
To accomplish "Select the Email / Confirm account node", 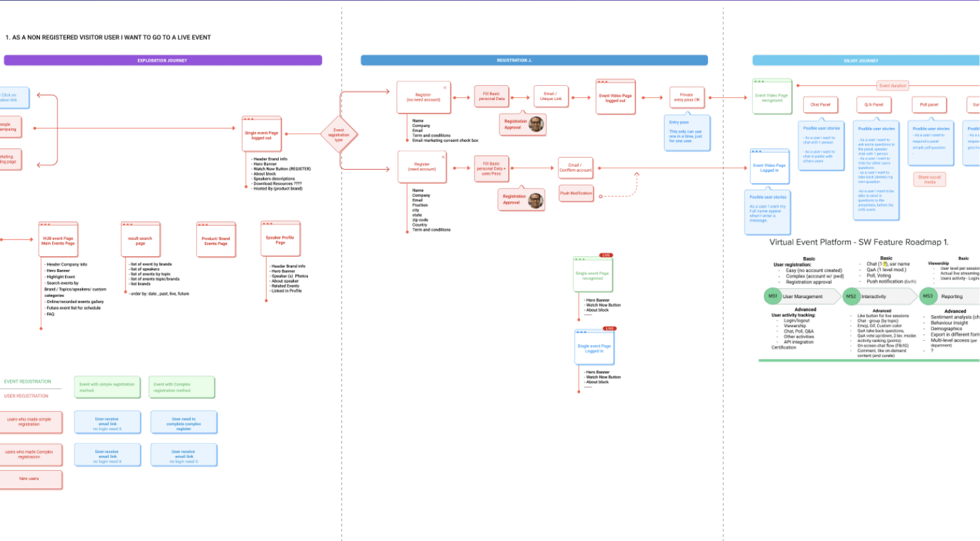I will point(575,168).
